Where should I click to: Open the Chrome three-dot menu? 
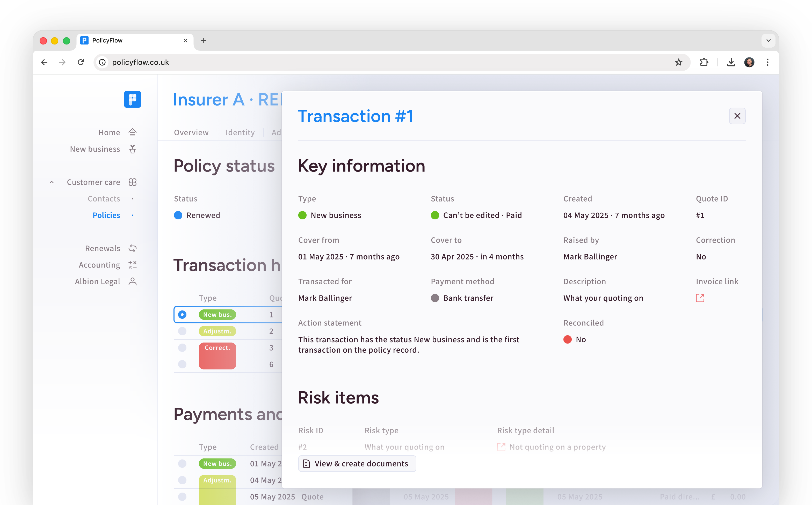pyautogui.click(x=767, y=62)
